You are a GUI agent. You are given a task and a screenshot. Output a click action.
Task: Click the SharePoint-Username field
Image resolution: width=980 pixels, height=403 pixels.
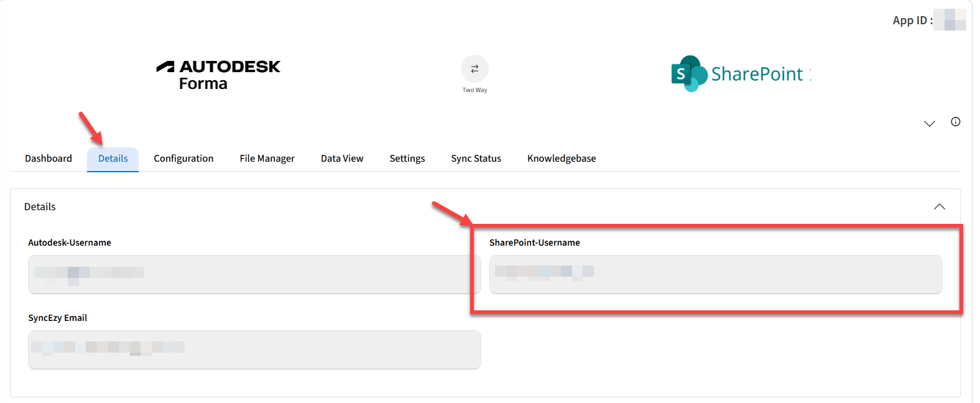click(715, 274)
